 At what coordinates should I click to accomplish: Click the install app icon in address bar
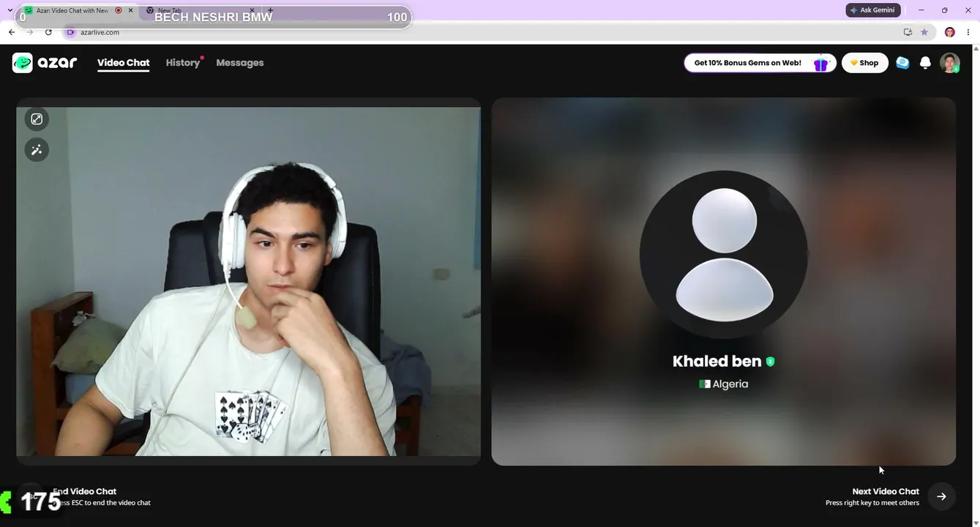pos(908,32)
